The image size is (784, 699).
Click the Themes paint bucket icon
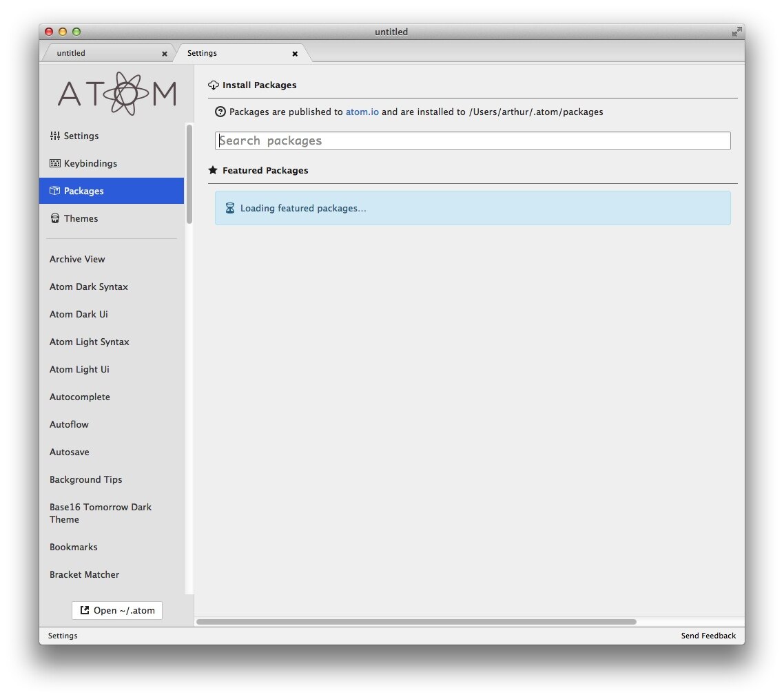55,218
